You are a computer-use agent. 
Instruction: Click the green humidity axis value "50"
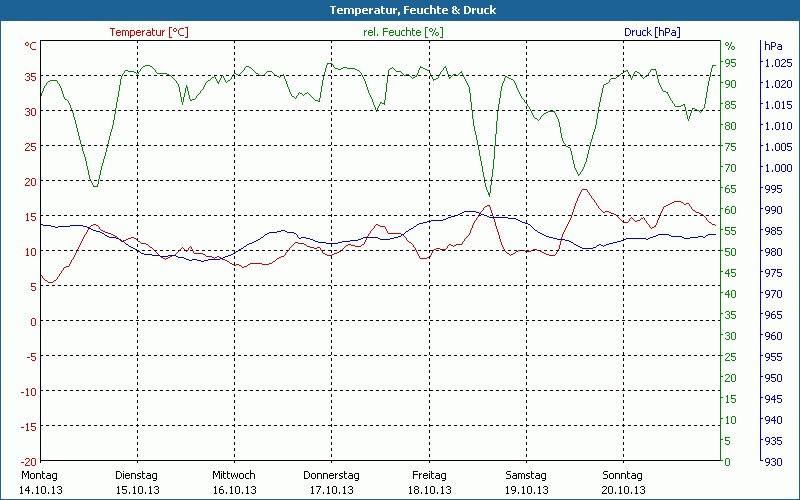[731, 252]
